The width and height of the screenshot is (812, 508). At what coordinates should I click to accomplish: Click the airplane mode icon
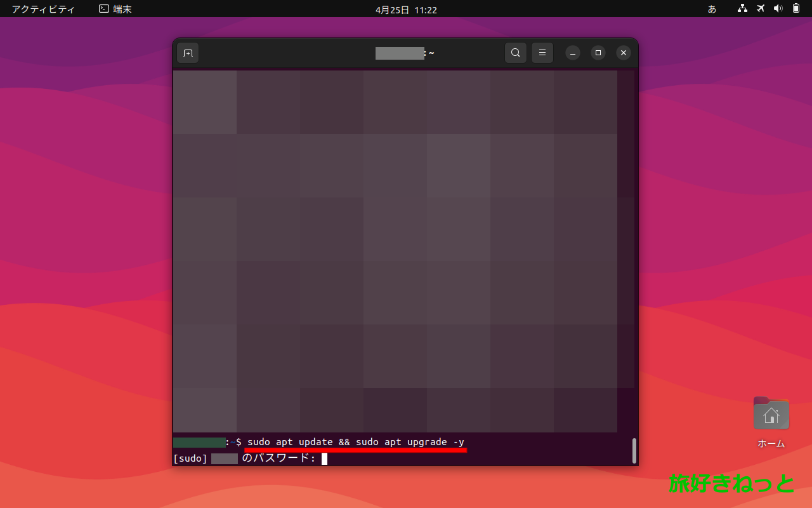[759, 9]
